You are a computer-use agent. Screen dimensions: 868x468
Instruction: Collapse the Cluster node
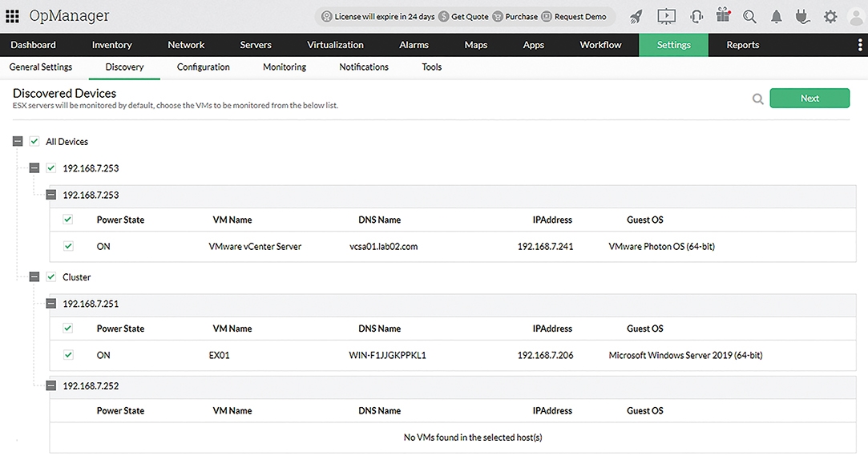[34, 276]
